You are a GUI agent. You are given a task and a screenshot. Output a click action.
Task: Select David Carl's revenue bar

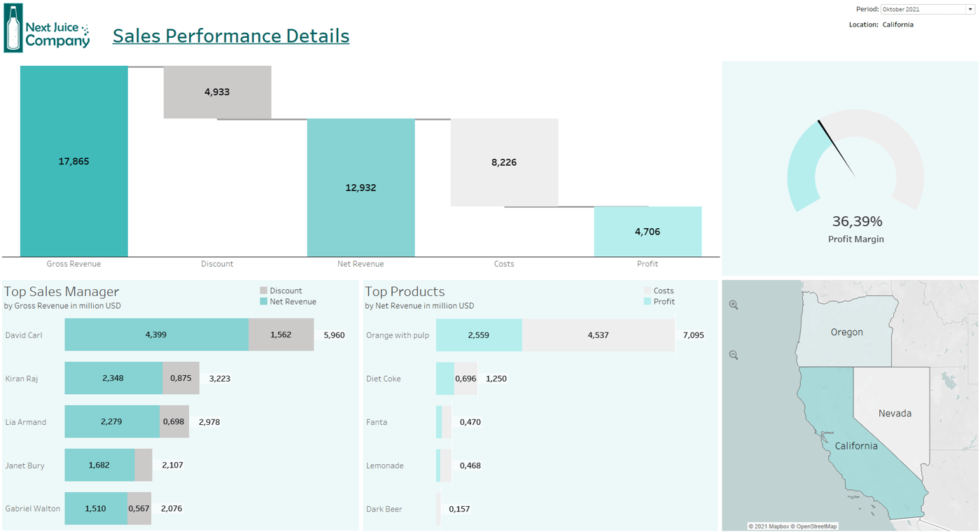(x=155, y=335)
